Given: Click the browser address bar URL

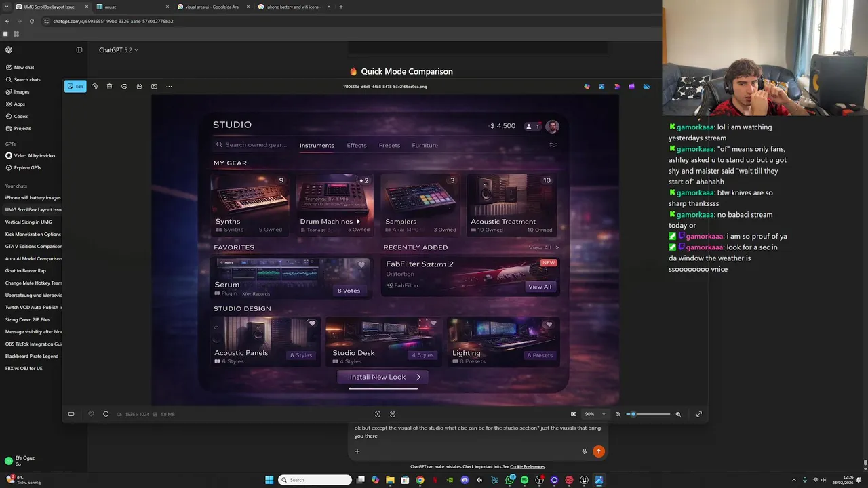Looking at the screenshot, I should (x=113, y=21).
